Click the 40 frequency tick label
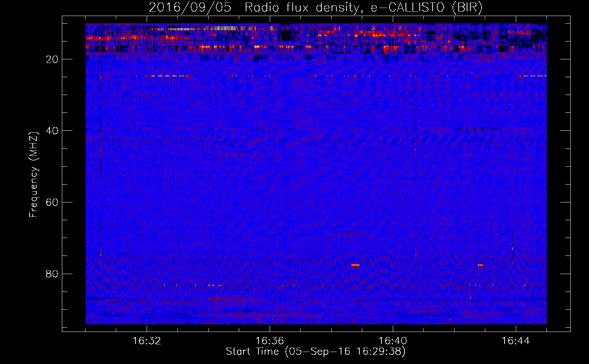Screen dimensions: 589x364 52,131
